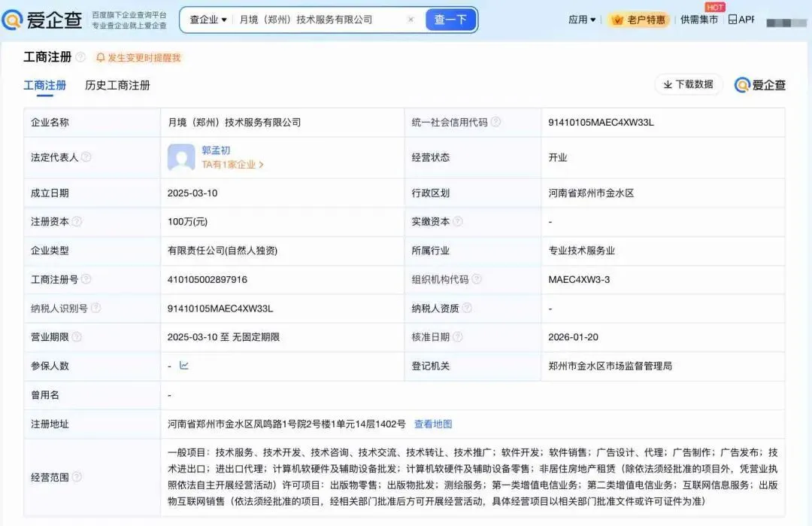The height and width of the screenshot is (526, 812).
Task: Open 下载数据 via the download icon
Action: tap(668, 85)
